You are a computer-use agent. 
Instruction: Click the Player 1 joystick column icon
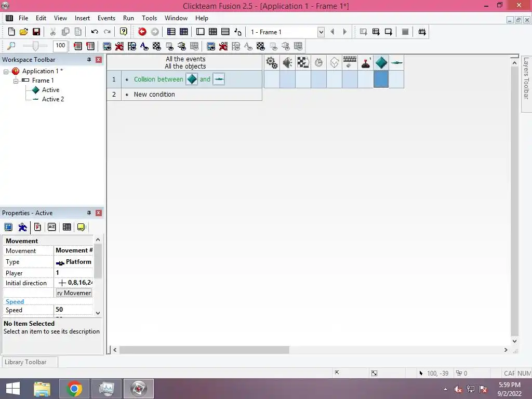pos(365,62)
